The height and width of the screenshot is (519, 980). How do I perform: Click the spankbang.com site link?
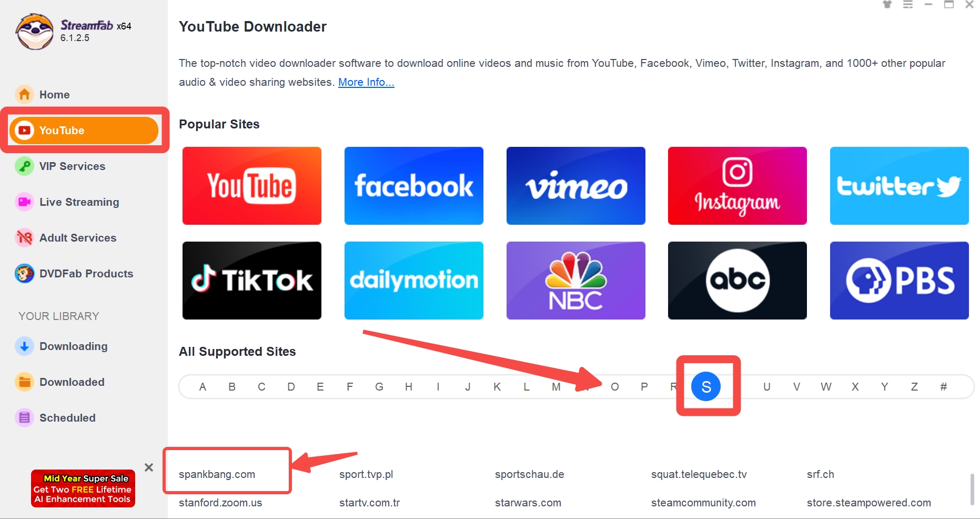click(x=217, y=474)
